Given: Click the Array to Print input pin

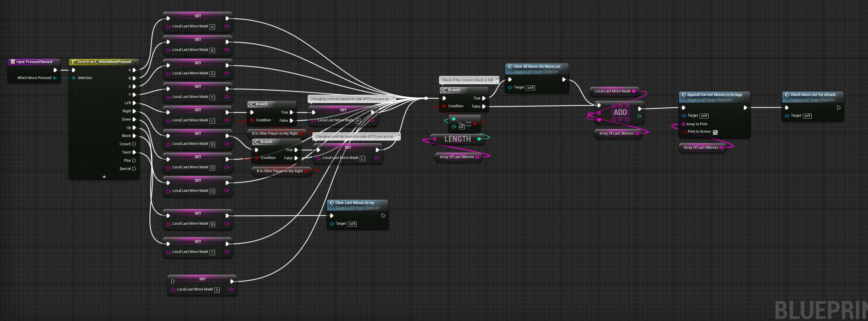Looking at the screenshot, I should pyautogui.click(x=683, y=124).
